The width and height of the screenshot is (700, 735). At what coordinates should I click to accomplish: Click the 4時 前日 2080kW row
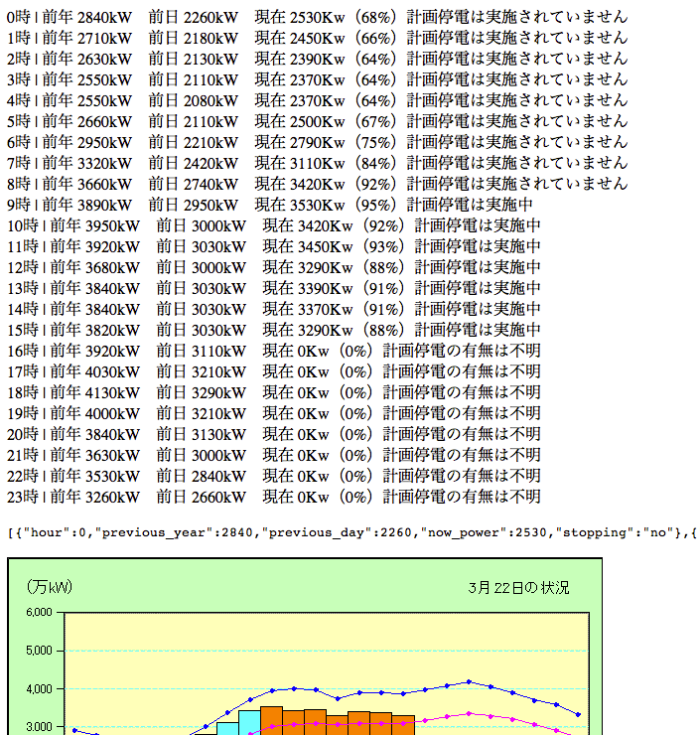coord(317,100)
